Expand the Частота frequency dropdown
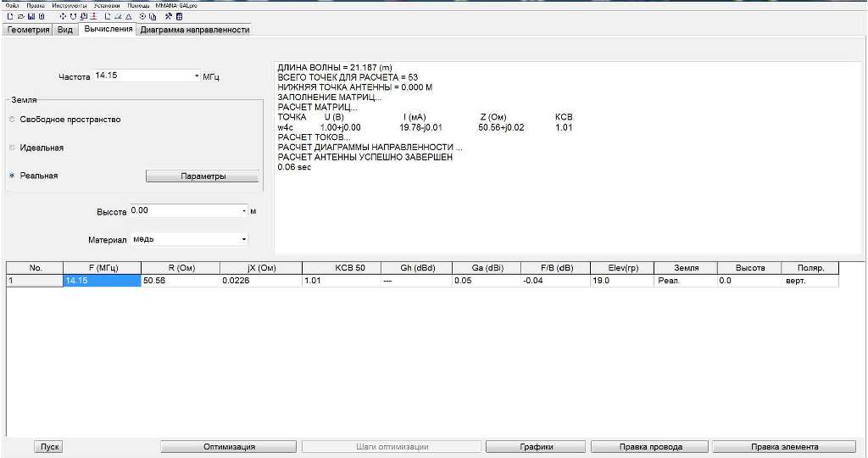 pos(197,75)
